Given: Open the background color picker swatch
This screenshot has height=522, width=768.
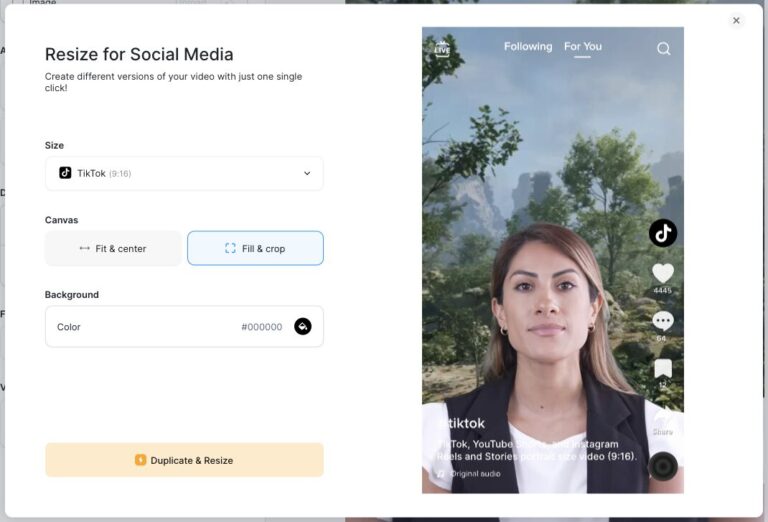Looking at the screenshot, I should [303, 327].
